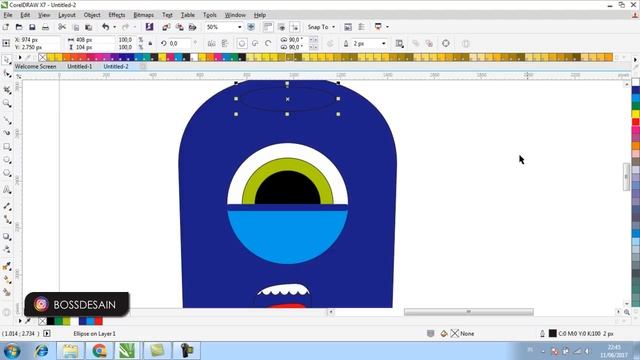Click the starting angle spinner arrows

(x=313, y=40)
